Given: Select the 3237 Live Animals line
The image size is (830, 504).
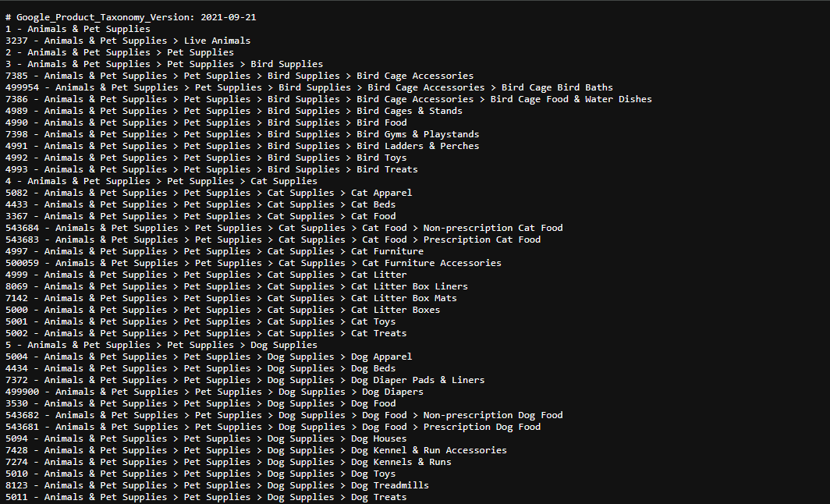Looking at the screenshot, I should point(128,41).
